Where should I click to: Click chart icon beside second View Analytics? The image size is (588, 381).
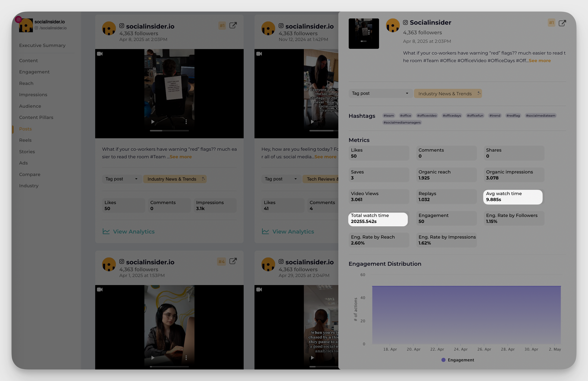265,232
